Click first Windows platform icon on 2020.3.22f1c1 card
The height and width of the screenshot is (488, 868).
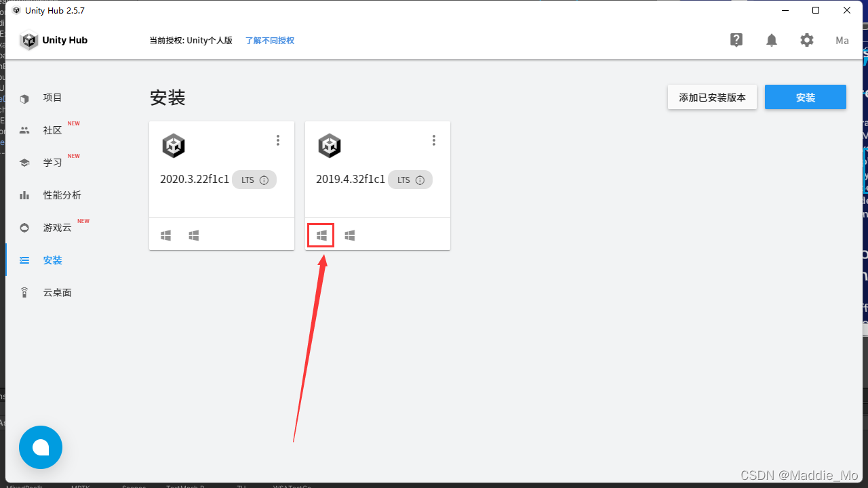point(166,235)
